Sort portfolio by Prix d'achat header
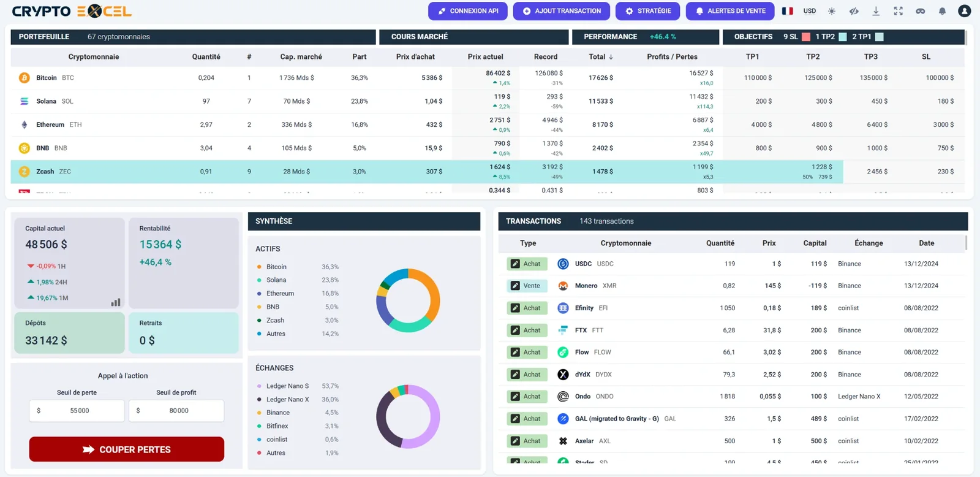Viewport: 980px width, 477px height. click(x=415, y=56)
